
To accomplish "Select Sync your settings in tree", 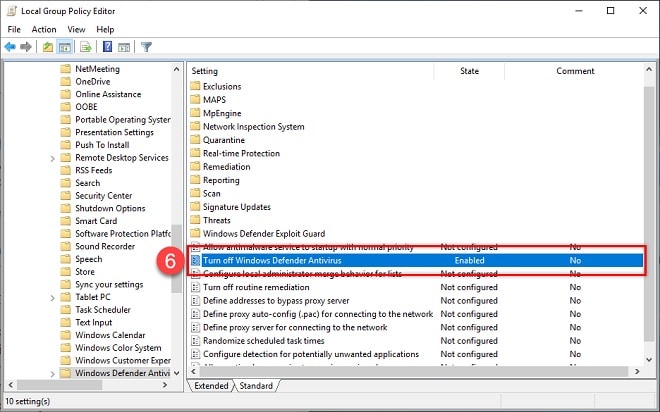I will [109, 284].
